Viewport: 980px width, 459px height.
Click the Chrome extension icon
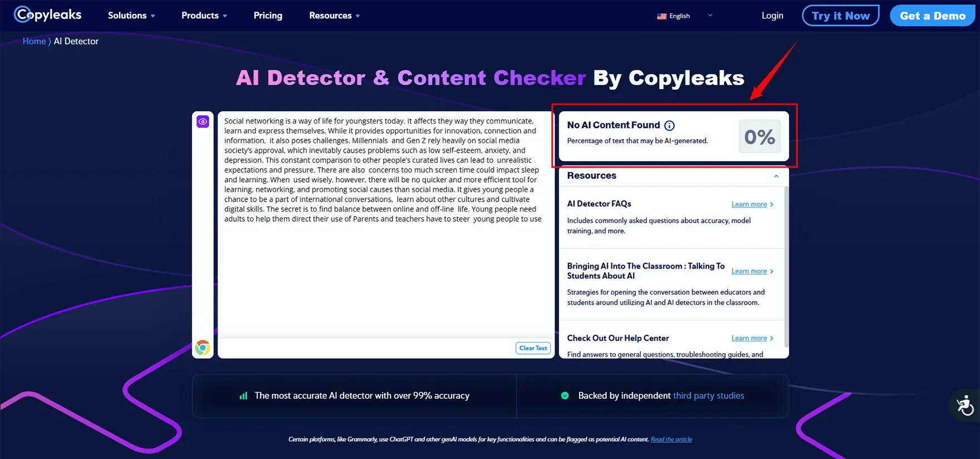(203, 348)
